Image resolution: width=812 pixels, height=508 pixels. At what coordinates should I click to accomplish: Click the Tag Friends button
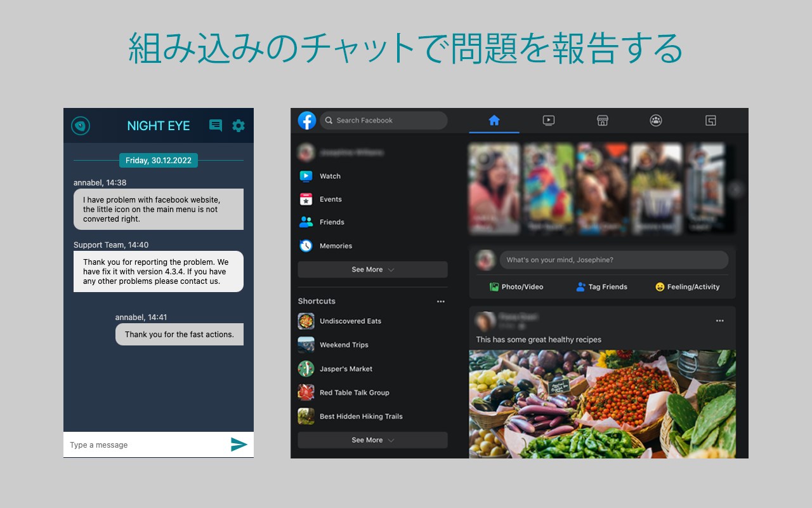tap(601, 287)
